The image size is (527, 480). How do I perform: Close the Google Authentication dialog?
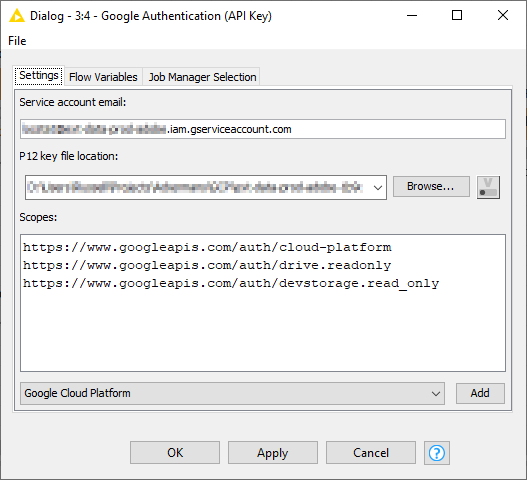click(503, 15)
